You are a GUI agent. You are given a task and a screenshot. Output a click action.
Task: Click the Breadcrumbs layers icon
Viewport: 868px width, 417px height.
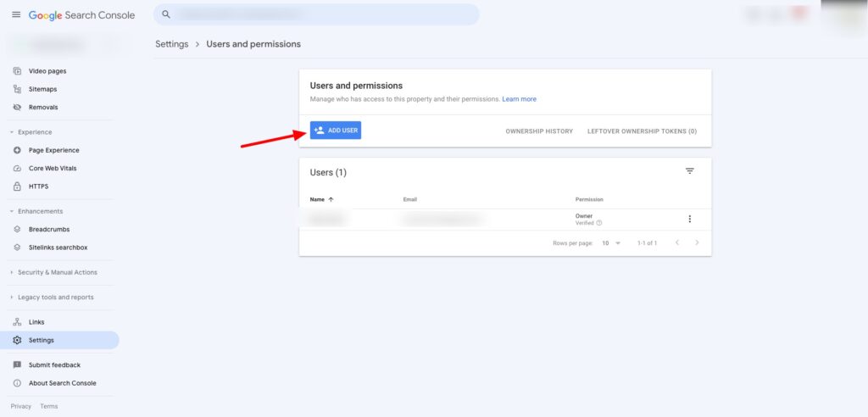pos(17,230)
